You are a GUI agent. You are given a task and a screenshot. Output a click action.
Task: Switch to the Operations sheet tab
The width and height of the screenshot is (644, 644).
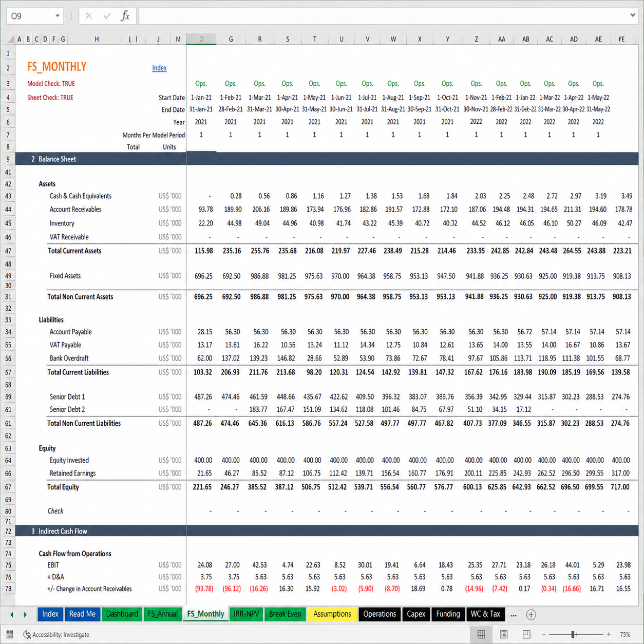(380, 614)
